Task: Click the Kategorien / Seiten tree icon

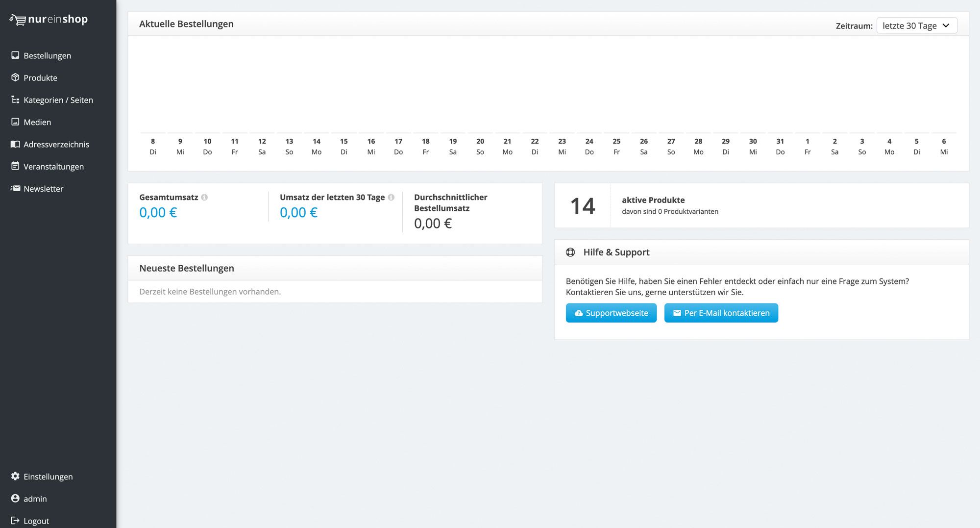Action: click(x=15, y=100)
